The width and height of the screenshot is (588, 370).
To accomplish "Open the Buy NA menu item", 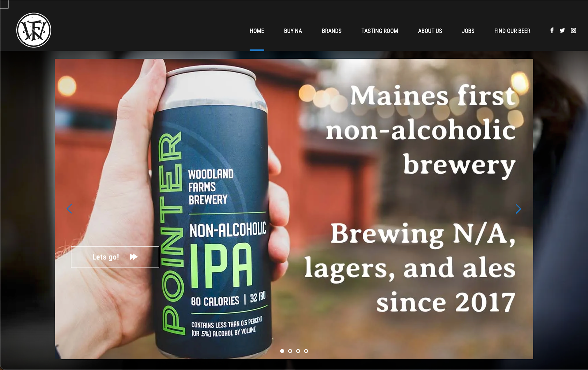I will [293, 31].
